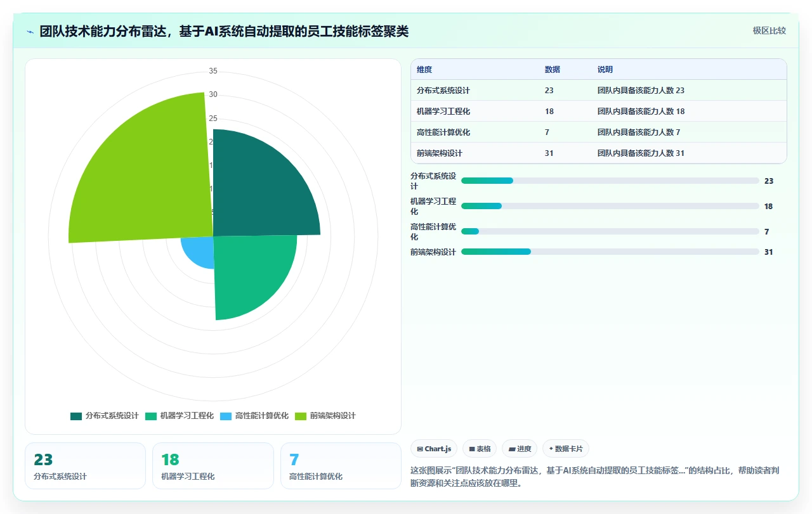Screen dimensions: 812x514
Task: Click the radial axis label 30
Action: point(213,94)
